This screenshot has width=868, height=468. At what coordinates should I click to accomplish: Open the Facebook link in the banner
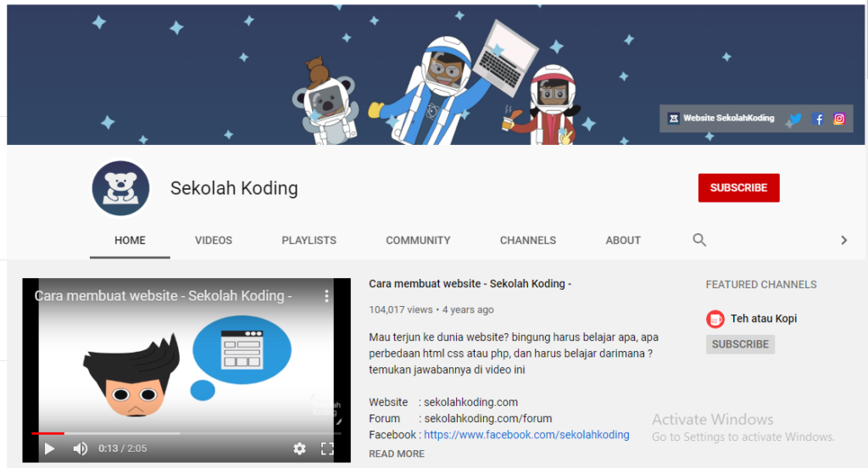click(818, 119)
